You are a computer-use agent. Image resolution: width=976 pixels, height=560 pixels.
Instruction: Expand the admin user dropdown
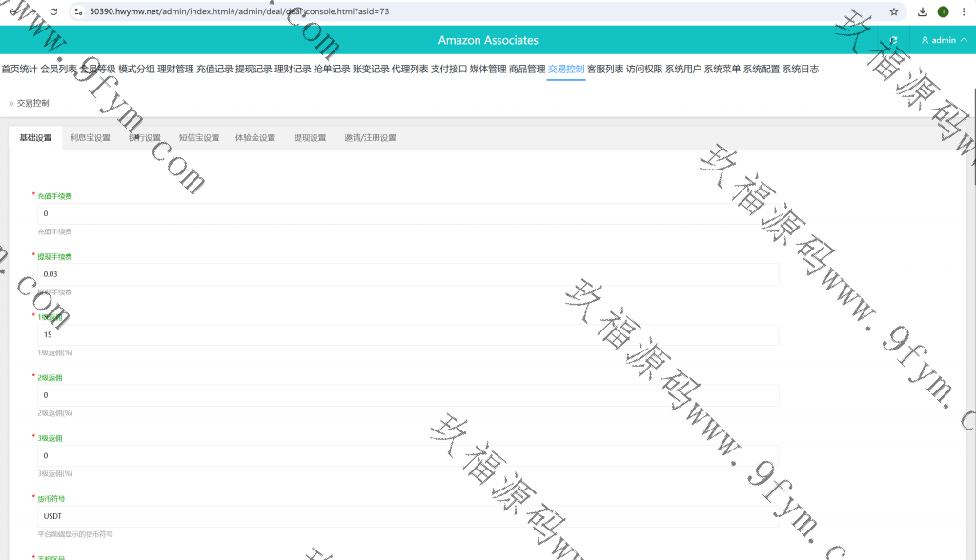pyautogui.click(x=944, y=40)
